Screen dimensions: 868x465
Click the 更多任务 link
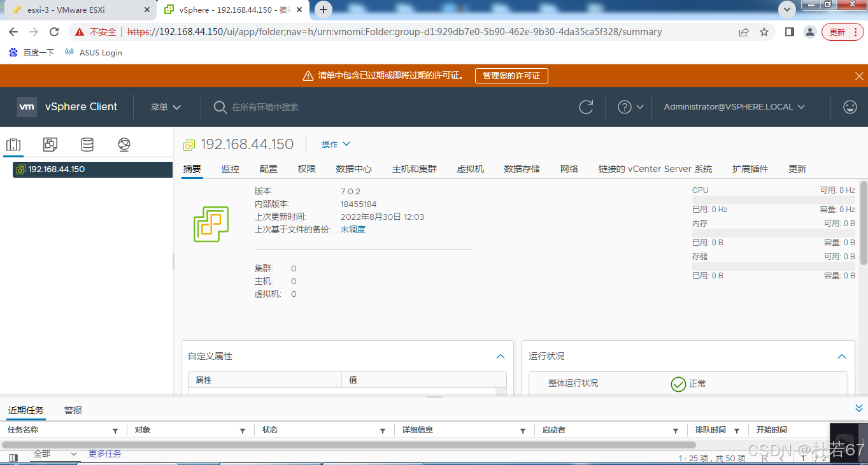[x=105, y=454]
